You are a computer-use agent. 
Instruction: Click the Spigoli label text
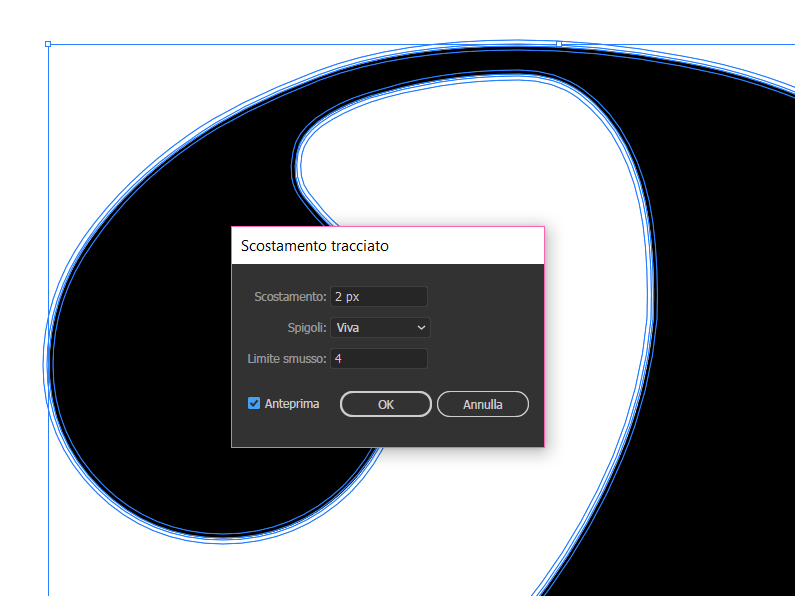[x=307, y=328]
